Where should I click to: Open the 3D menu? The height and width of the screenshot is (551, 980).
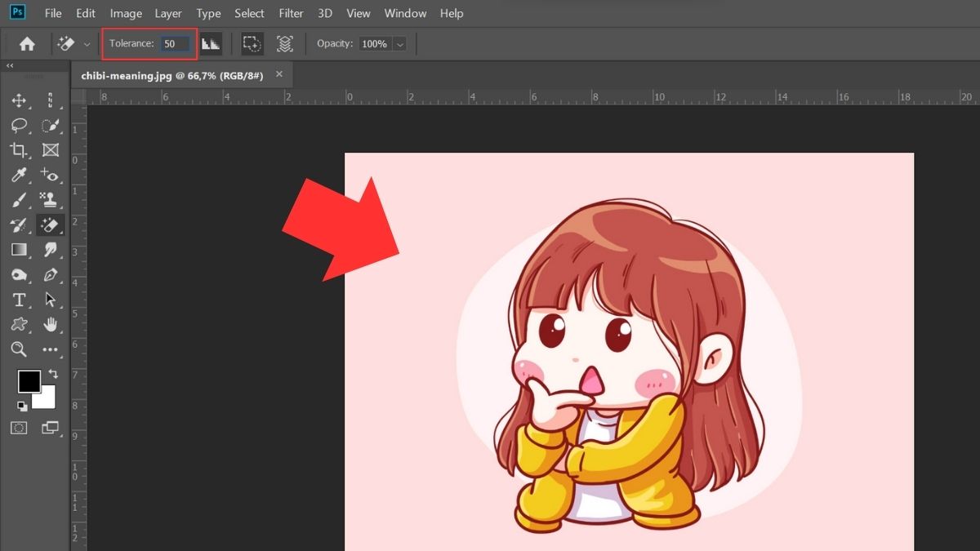(x=325, y=13)
